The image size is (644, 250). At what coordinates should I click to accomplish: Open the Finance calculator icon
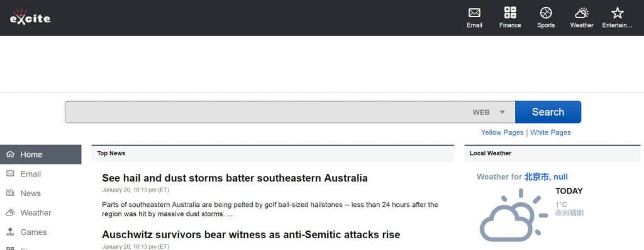[x=510, y=13]
